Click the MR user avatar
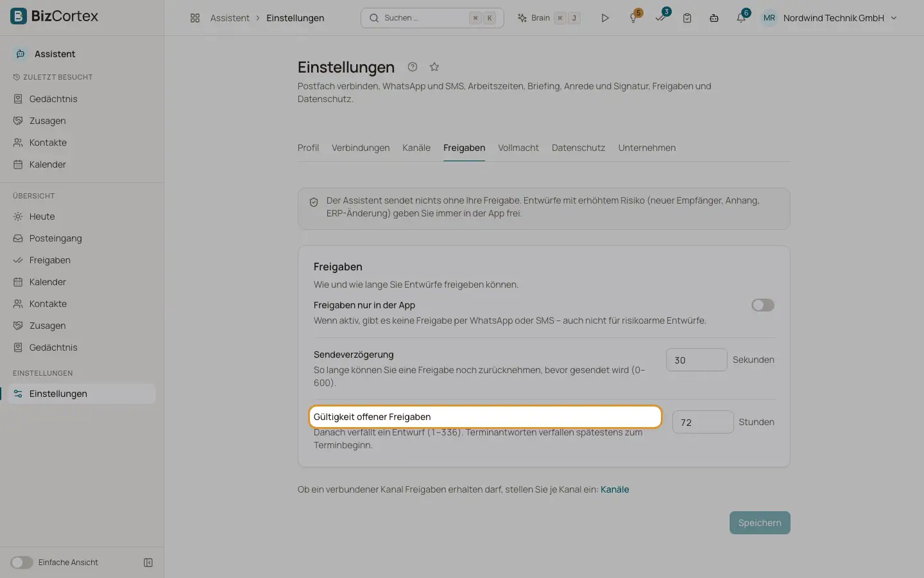The image size is (924, 578). [769, 18]
